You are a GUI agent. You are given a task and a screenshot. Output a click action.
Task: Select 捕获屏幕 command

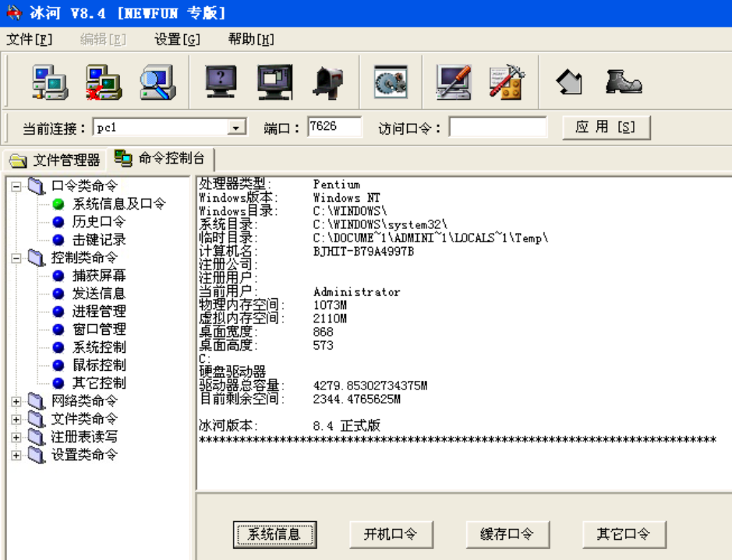click(99, 276)
